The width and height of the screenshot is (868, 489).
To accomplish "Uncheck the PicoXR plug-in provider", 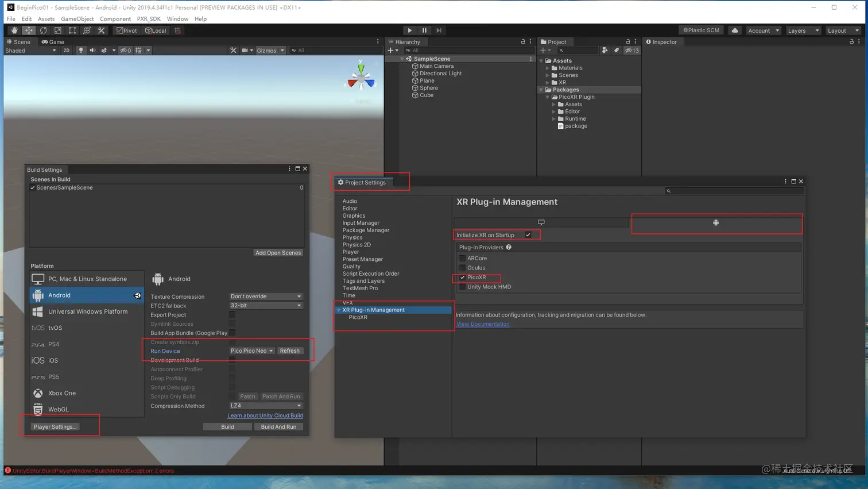I will pyautogui.click(x=463, y=278).
